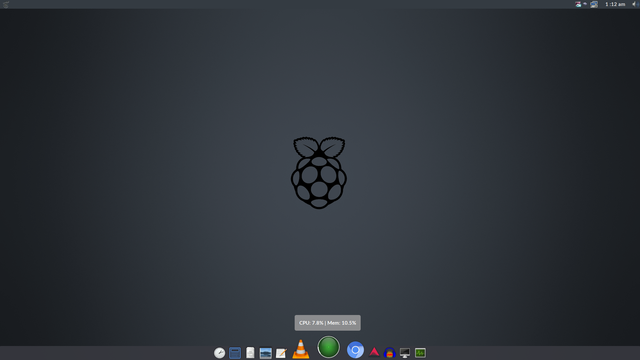The height and width of the screenshot is (360, 640).
Task: Click the 1:12 am clock in the panel
Action: 615,4
